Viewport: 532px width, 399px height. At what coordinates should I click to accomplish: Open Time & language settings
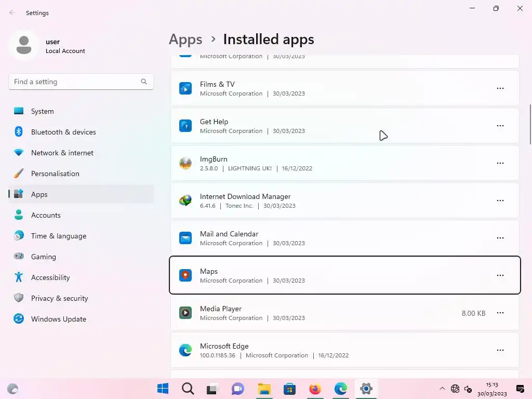[x=81, y=236]
